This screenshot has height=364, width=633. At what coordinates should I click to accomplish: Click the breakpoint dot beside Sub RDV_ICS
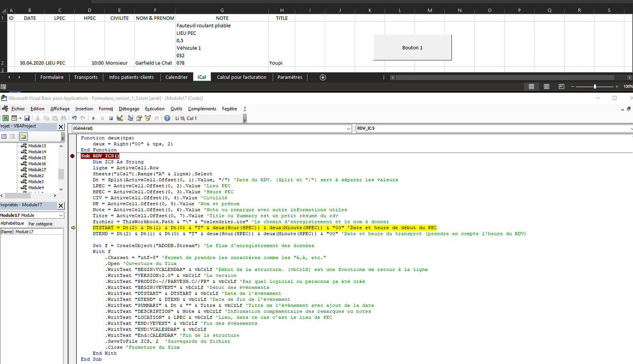pos(72,156)
